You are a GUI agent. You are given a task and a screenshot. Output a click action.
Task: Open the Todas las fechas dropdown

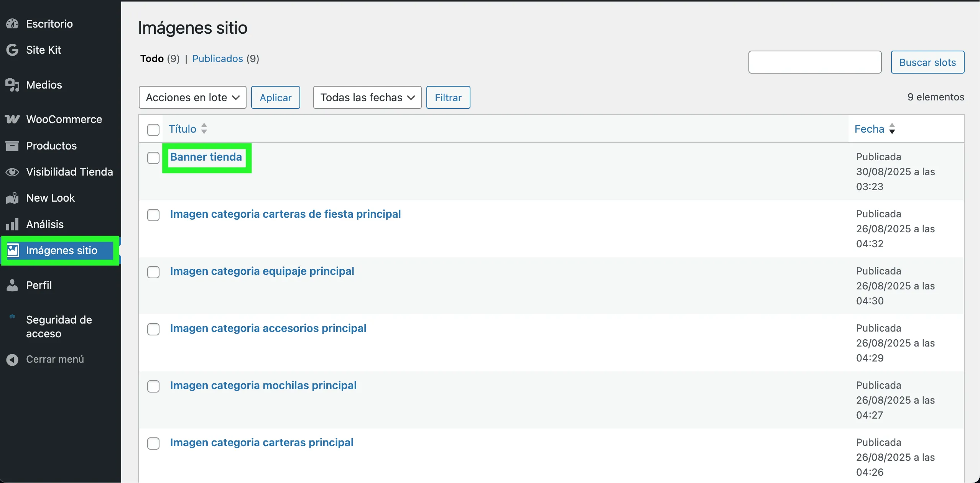pos(367,97)
